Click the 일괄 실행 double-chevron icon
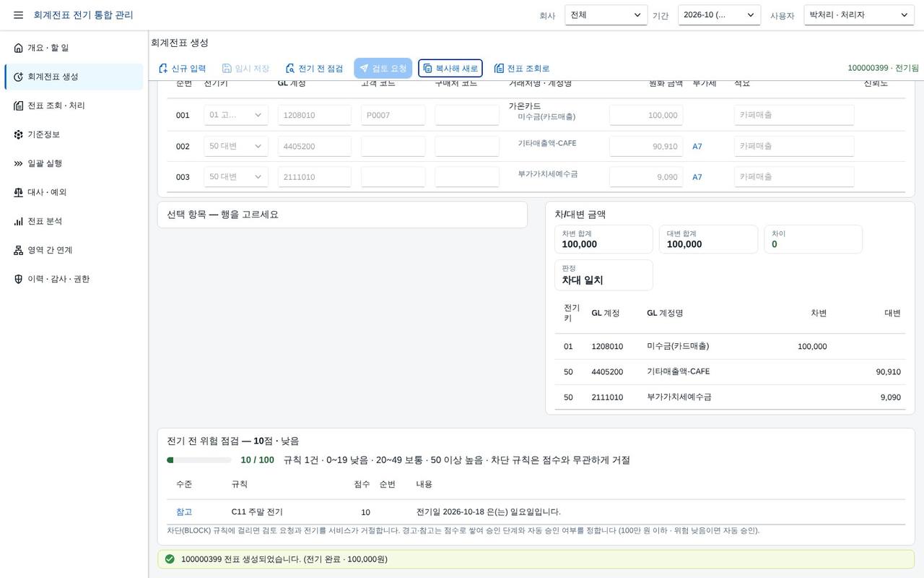This screenshot has width=924, height=578. (19, 163)
